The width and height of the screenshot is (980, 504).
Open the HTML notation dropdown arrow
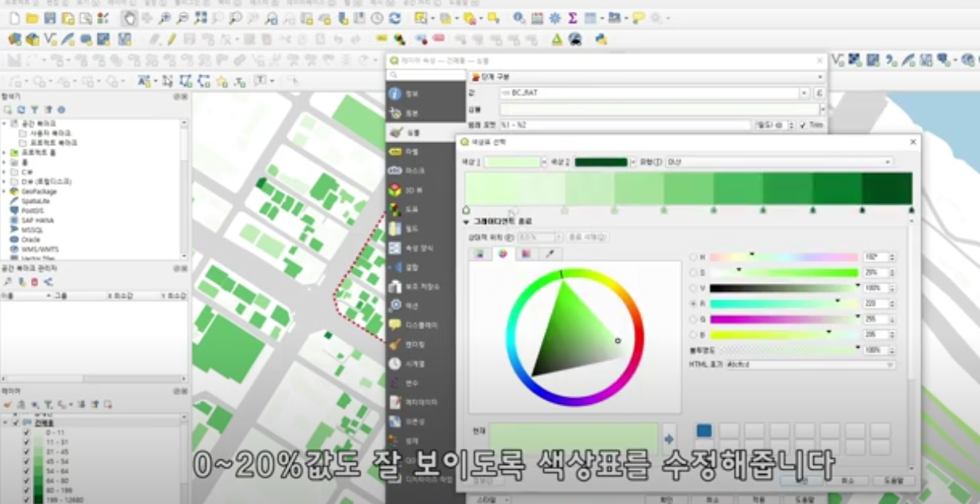point(890,364)
